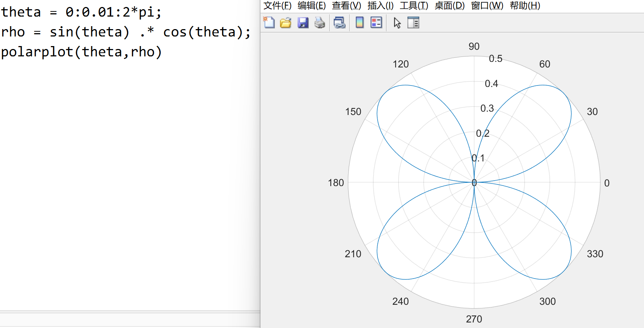
Task: Click the 210 degree angle label
Action: tap(353, 254)
